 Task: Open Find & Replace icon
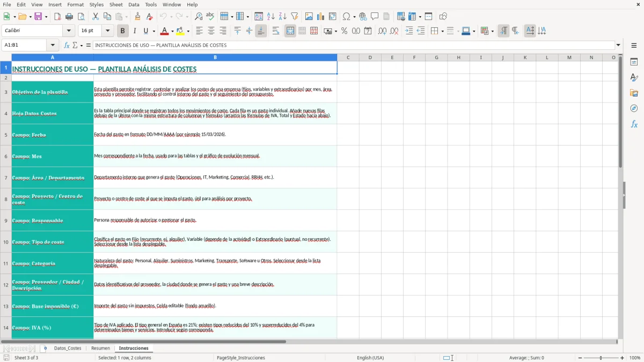tap(199, 17)
